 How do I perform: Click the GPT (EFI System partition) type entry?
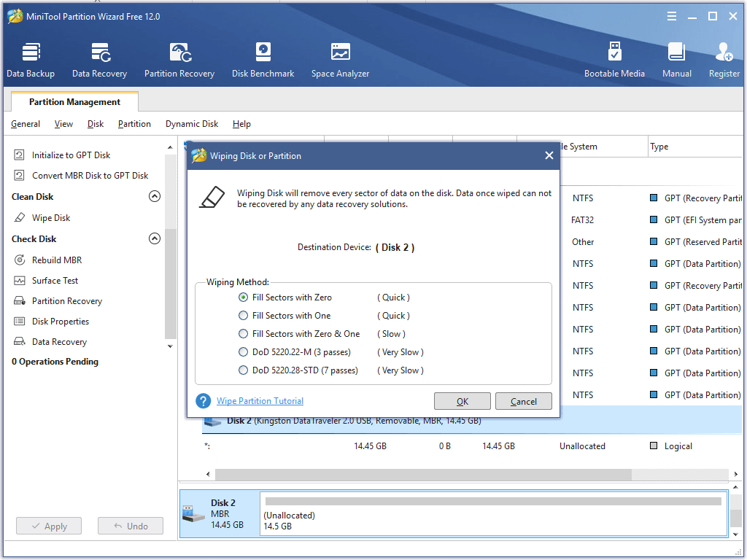tap(703, 220)
